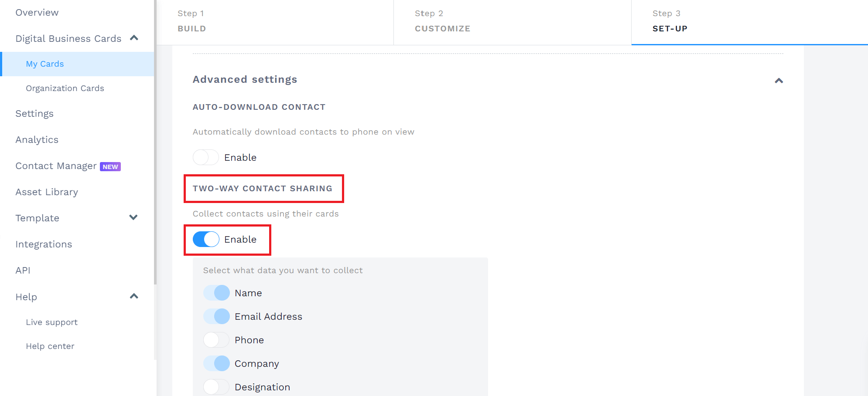This screenshot has height=396, width=868.
Task: Collapse the Help sidebar section
Action: pyautogui.click(x=134, y=297)
